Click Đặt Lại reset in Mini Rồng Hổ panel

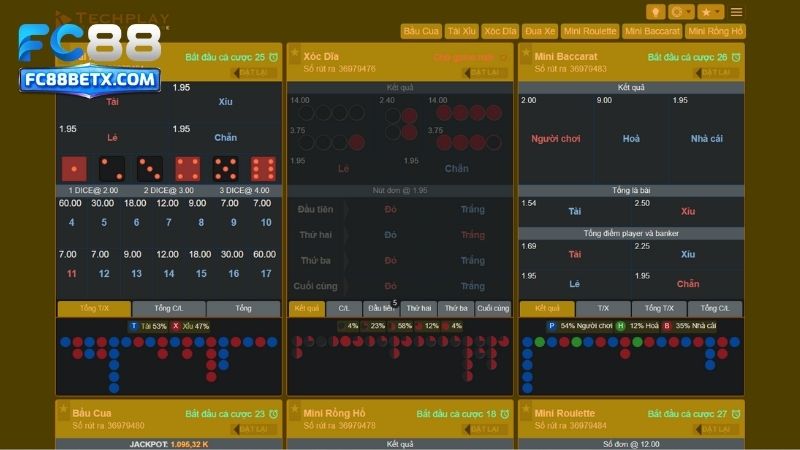pyautogui.click(x=485, y=430)
